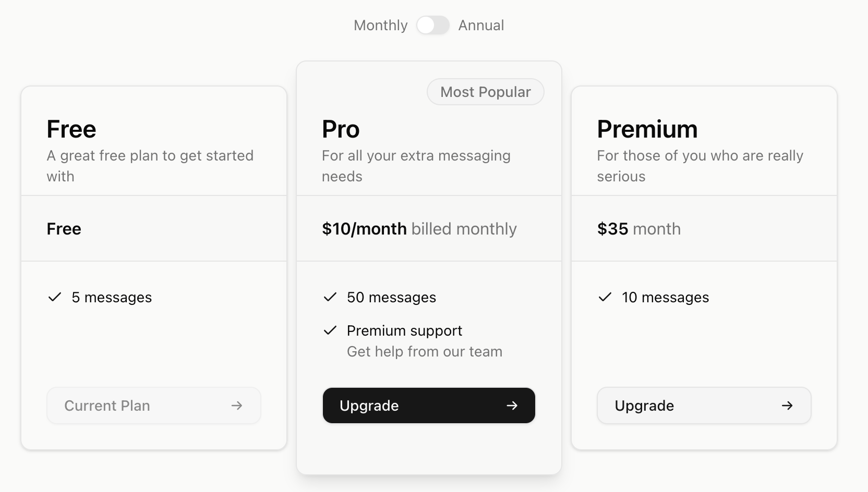Click the toggle knob between Monthly and Annual

427,25
